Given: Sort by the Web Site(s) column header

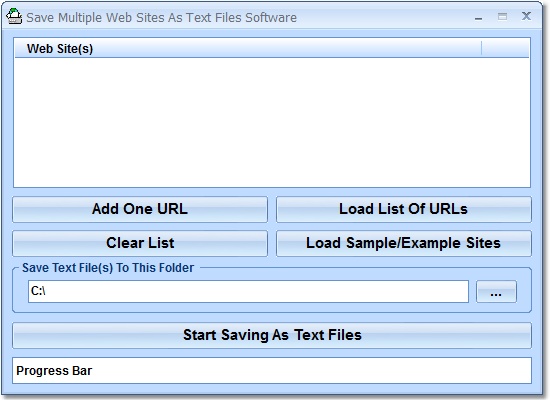Looking at the screenshot, I should point(248,48).
